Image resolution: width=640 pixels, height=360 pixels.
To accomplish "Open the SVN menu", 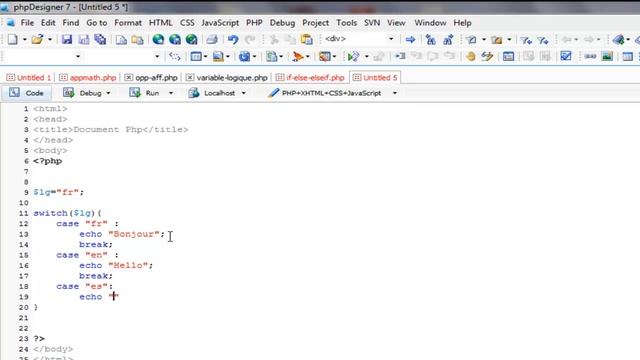I will pyautogui.click(x=372, y=23).
